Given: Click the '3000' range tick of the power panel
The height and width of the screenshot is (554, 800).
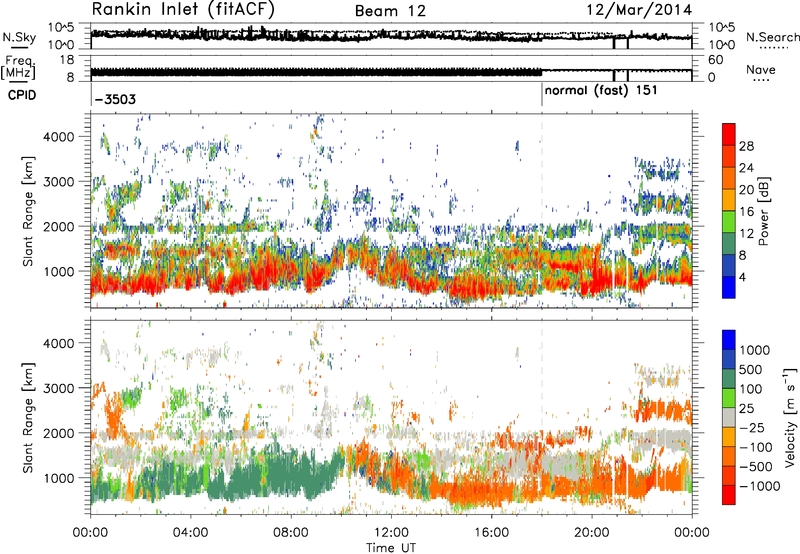Looking at the screenshot, I should click(58, 182).
